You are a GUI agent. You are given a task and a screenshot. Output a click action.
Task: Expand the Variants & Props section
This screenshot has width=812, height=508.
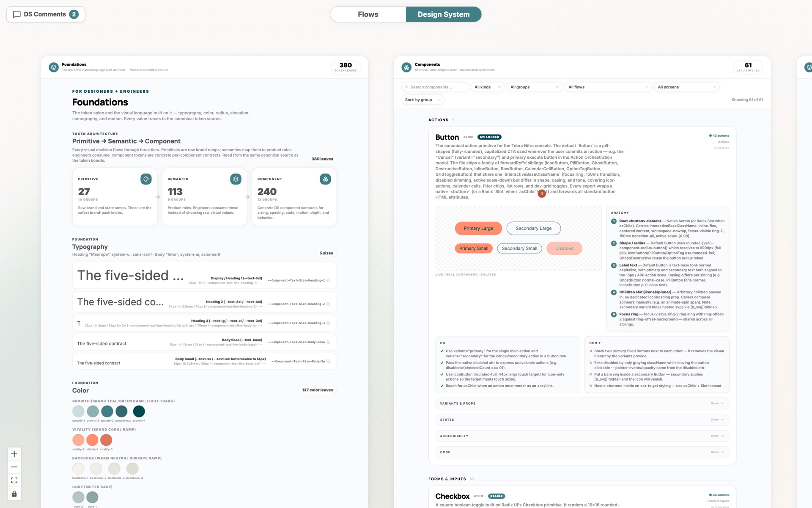point(582,403)
